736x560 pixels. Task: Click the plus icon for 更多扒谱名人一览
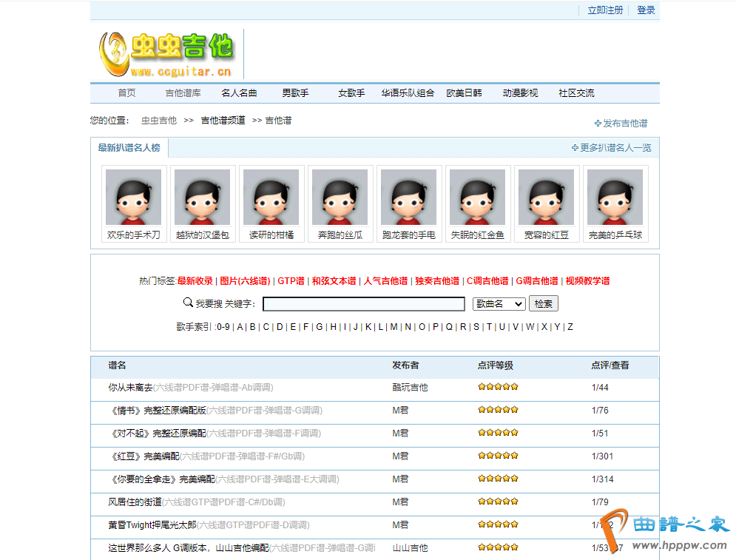[x=575, y=148]
